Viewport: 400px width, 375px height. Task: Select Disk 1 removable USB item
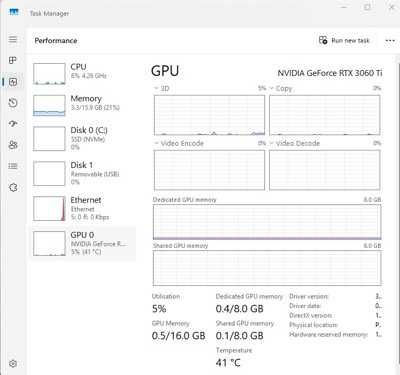coord(83,173)
